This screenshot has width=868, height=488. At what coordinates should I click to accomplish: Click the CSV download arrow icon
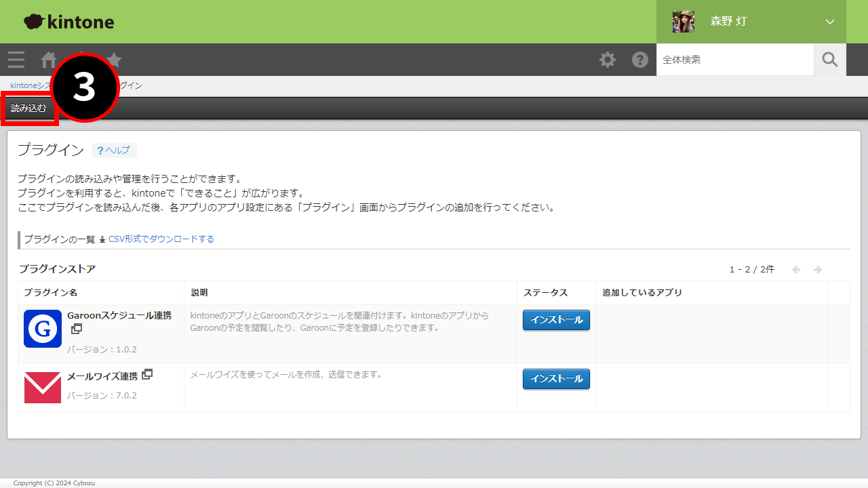pos(102,239)
